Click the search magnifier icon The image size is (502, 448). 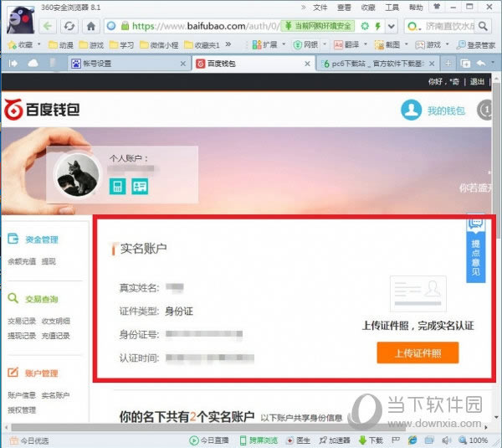tap(483, 26)
